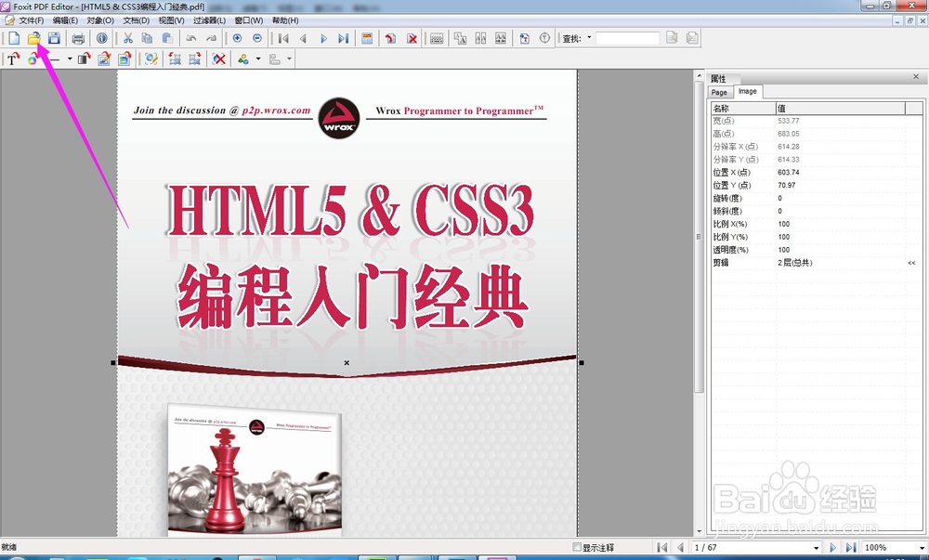Save the document with the floppy icon
This screenshot has width=929, height=560.
54,38
